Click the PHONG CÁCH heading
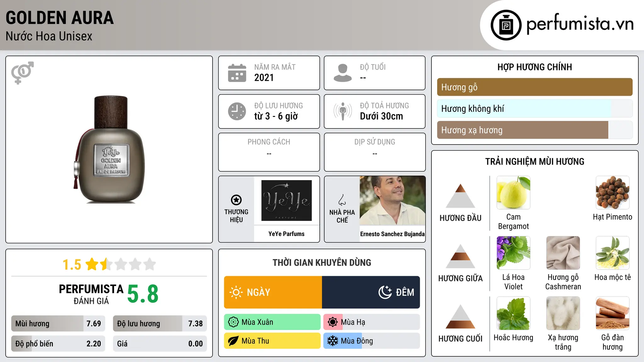Screen dimensions: 644x362 point(269,142)
